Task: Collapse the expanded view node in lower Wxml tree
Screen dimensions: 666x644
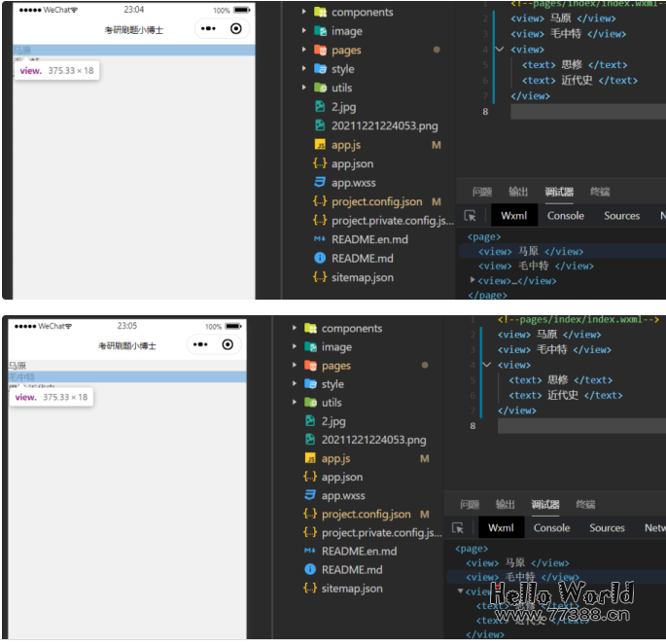Action: 460,591
